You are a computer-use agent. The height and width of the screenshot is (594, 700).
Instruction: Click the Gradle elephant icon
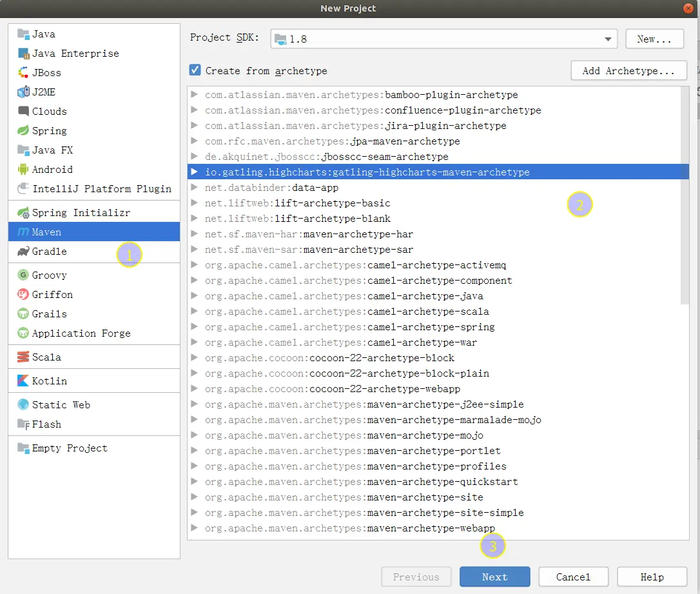coord(23,252)
